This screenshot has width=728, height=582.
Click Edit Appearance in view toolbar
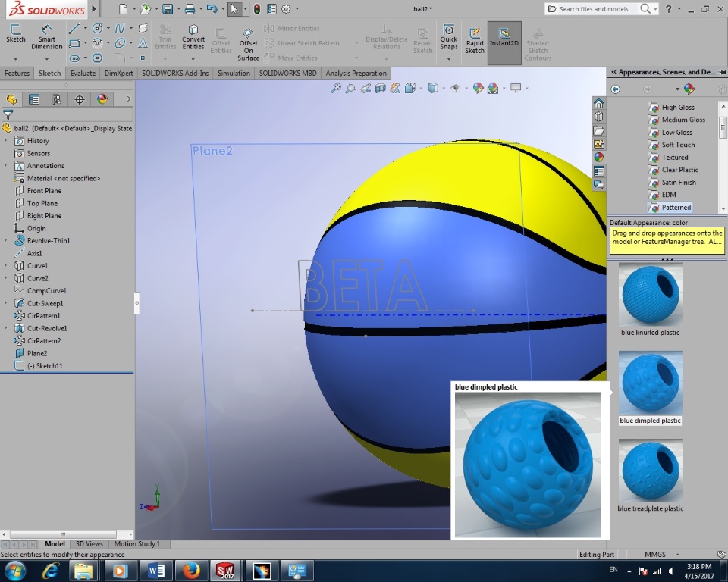pyautogui.click(x=478, y=88)
